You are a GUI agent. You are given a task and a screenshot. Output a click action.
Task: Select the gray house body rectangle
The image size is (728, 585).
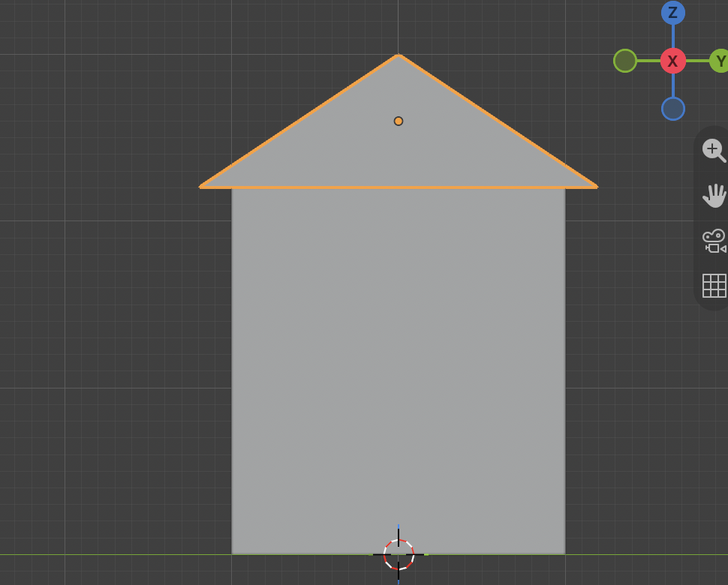click(399, 371)
